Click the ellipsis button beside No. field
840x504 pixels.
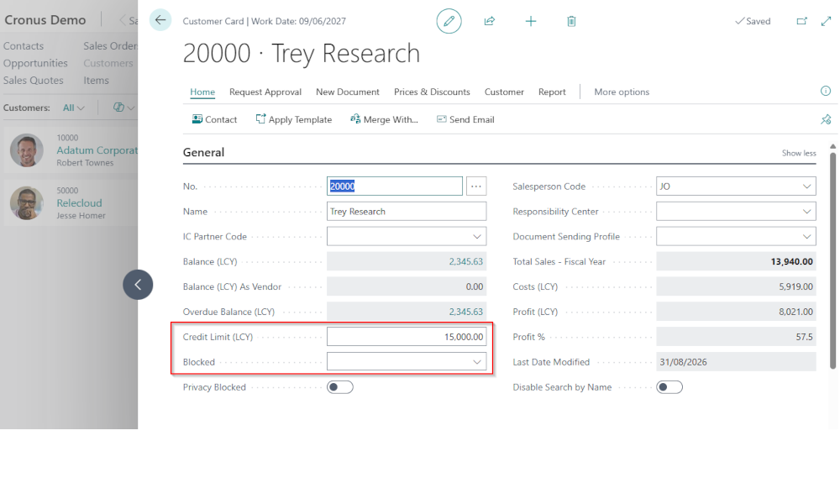[x=476, y=186]
